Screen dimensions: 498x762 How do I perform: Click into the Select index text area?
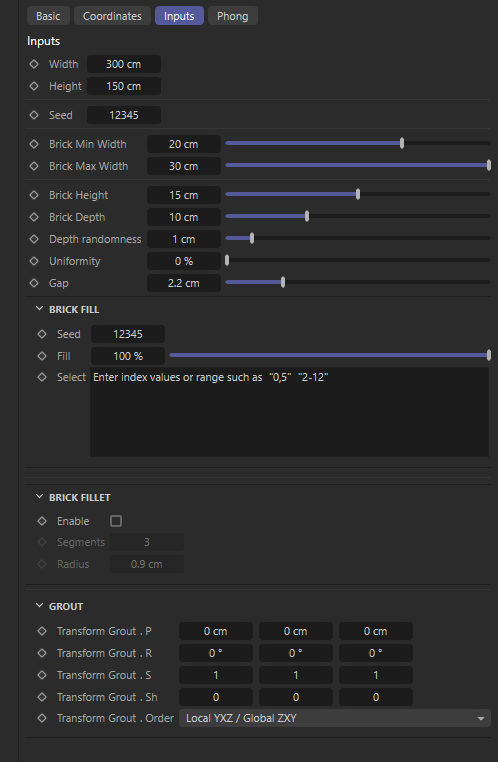[290, 412]
